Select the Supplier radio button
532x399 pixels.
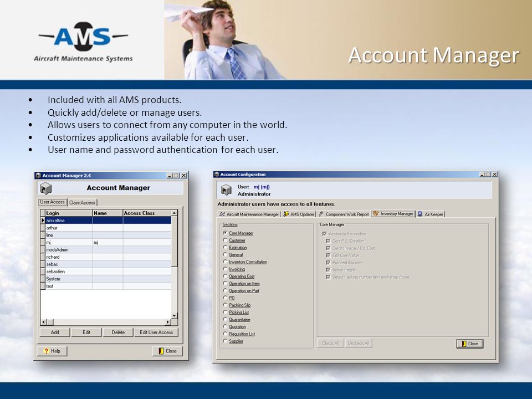coord(225,341)
